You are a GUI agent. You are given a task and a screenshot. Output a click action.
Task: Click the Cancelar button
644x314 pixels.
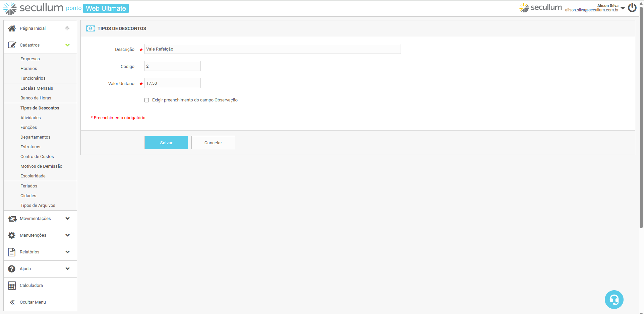click(213, 143)
